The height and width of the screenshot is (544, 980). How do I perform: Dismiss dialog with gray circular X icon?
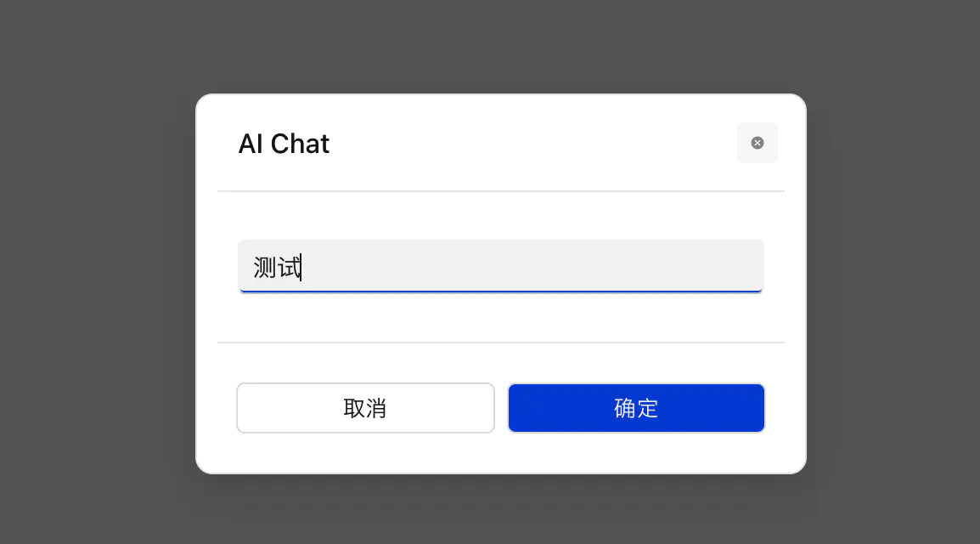757,143
